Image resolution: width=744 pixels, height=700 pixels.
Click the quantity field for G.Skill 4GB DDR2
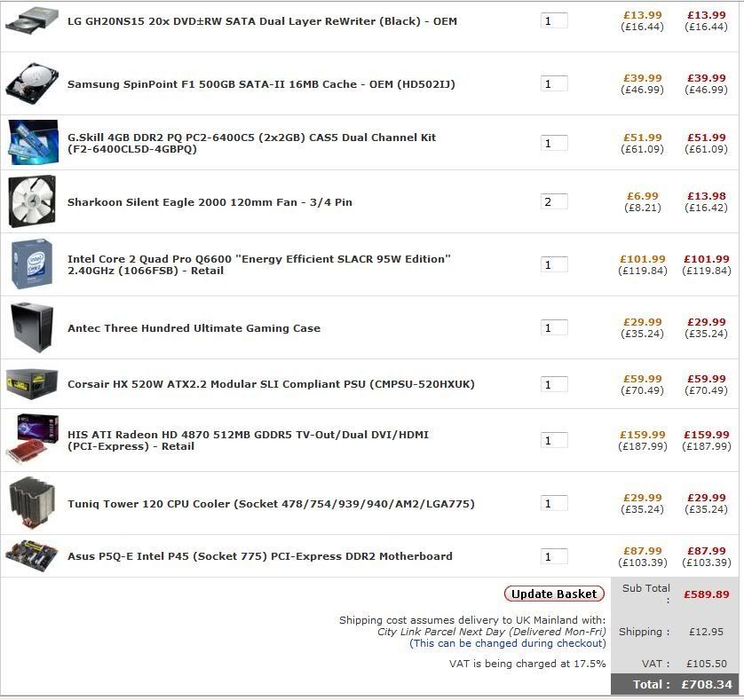pyautogui.click(x=554, y=143)
